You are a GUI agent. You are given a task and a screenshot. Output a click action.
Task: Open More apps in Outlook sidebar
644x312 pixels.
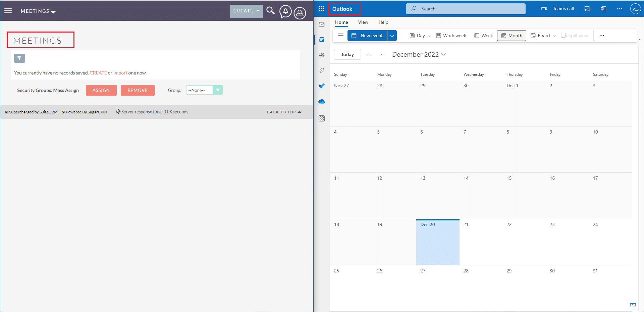[x=322, y=118]
